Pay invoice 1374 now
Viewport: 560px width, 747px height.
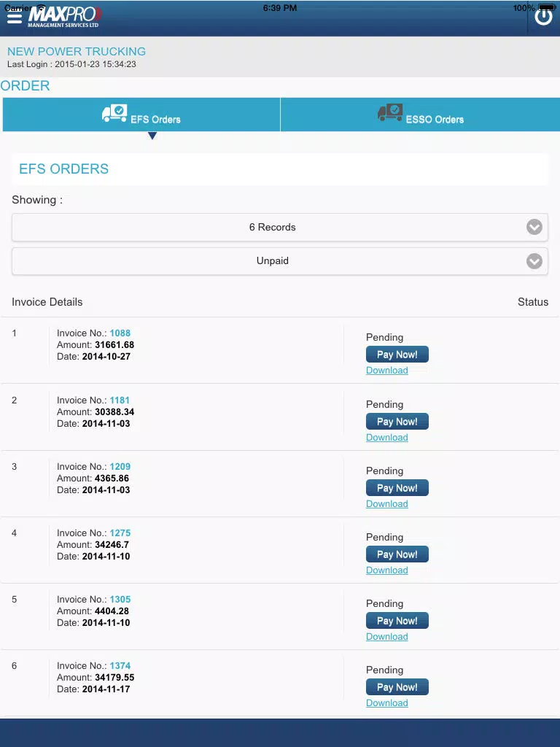(397, 687)
